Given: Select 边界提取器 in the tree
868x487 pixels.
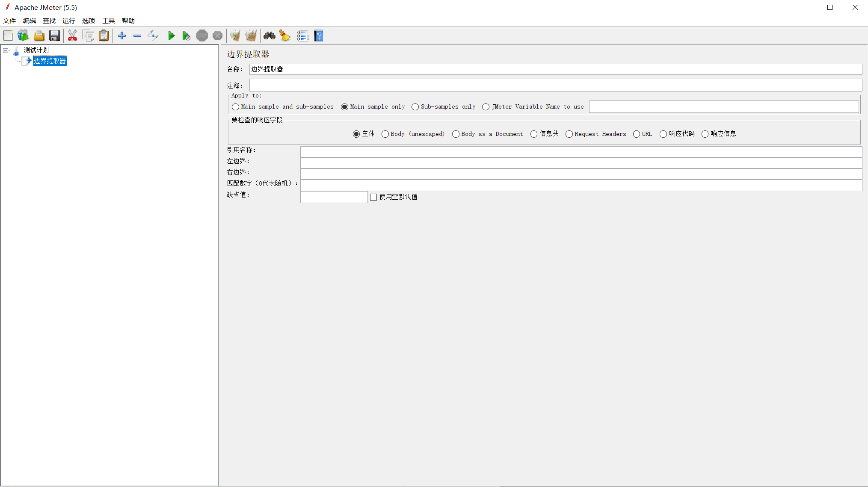Looking at the screenshot, I should (x=50, y=61).
